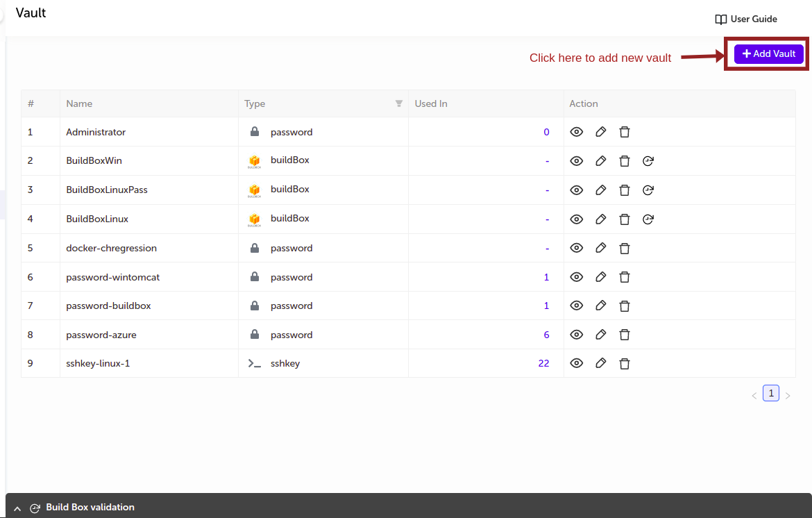
Task: Click the revalidate icon for BuildBoxLinuxPass
Action: (x=648, y=190)
